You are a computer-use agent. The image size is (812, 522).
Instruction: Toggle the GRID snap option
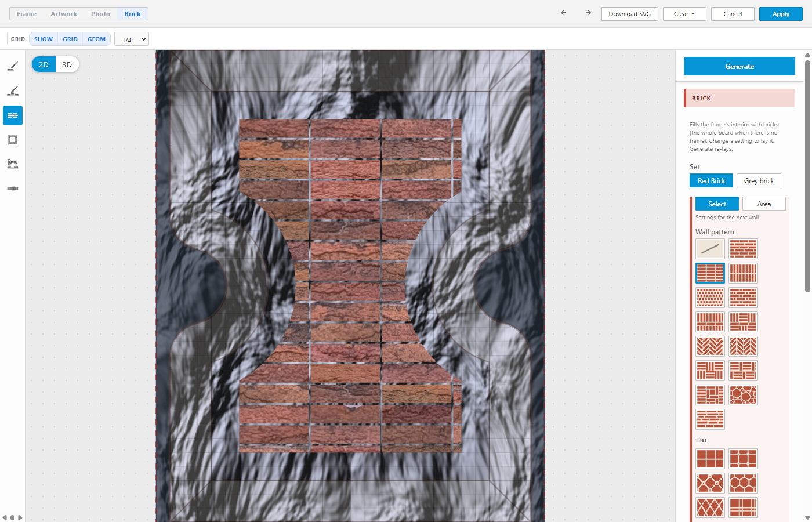pos(70,39)
